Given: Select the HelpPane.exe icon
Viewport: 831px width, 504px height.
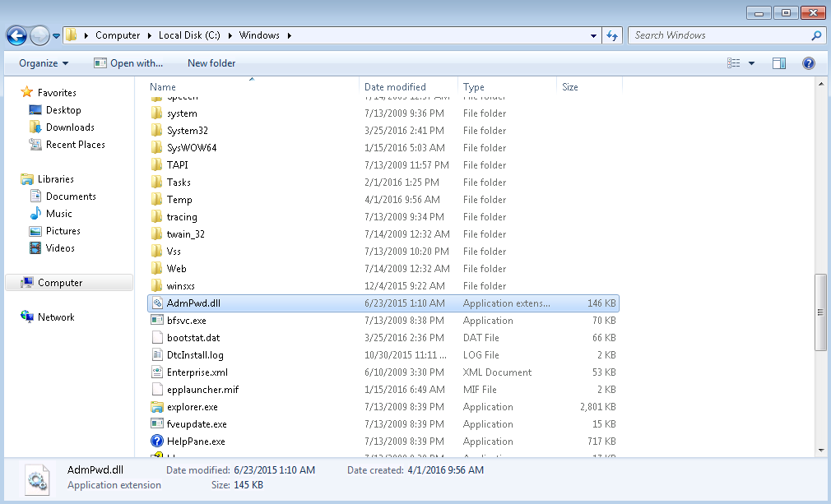Looking at the screenshot, I should (157, 441).
